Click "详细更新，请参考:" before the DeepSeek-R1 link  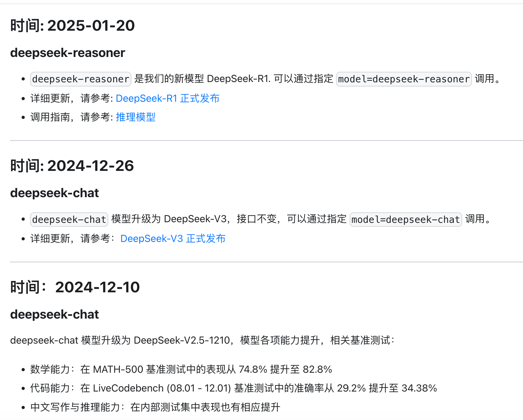point(72,98)
